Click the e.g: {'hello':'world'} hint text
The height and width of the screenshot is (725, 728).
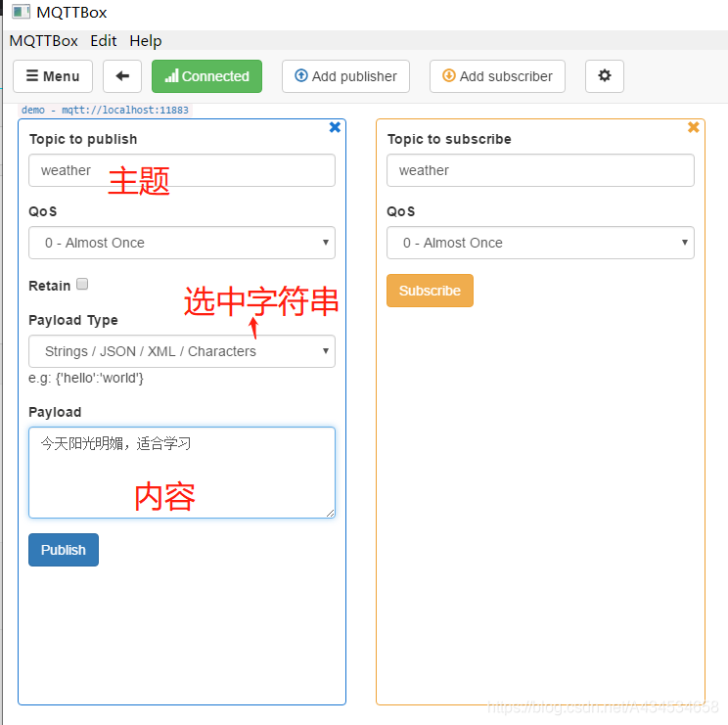point(86,378)
